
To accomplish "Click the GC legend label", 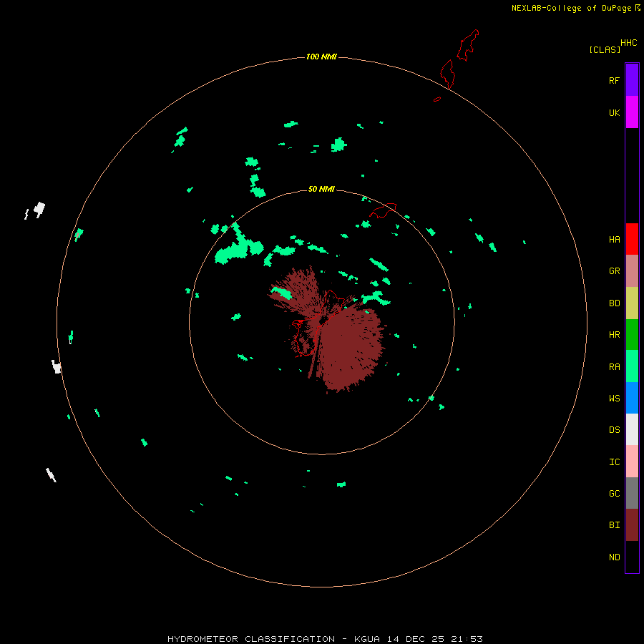I will tap(614, 493).
